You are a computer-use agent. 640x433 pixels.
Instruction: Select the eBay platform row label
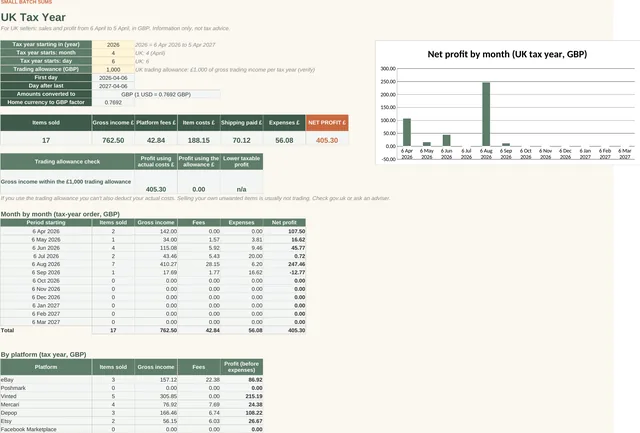click(x=46, y=380)
